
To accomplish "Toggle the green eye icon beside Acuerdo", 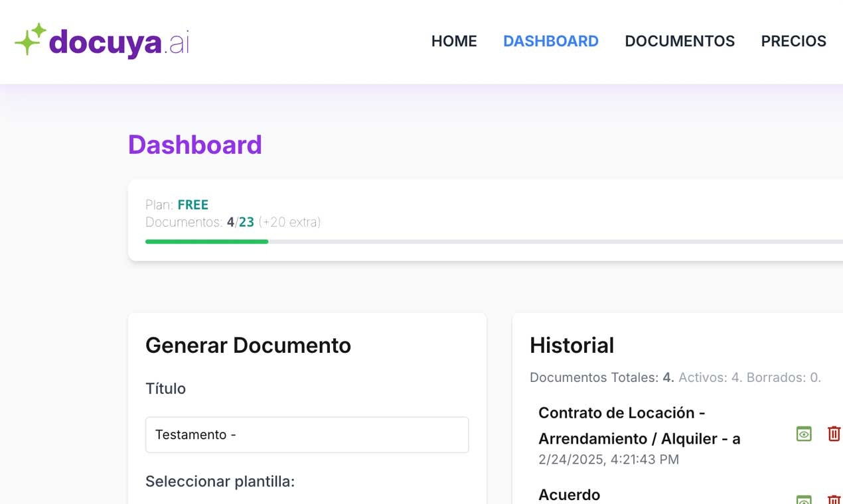I will click(x=803, y=497).
